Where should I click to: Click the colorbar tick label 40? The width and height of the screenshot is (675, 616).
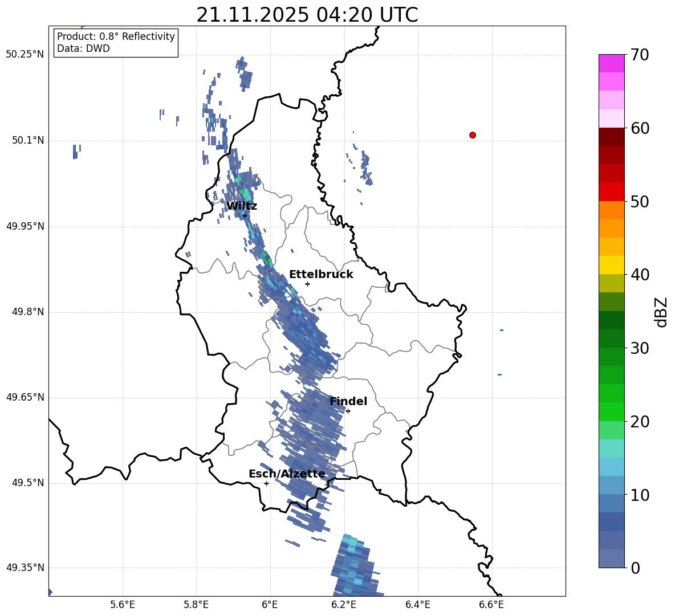(640, 275)
